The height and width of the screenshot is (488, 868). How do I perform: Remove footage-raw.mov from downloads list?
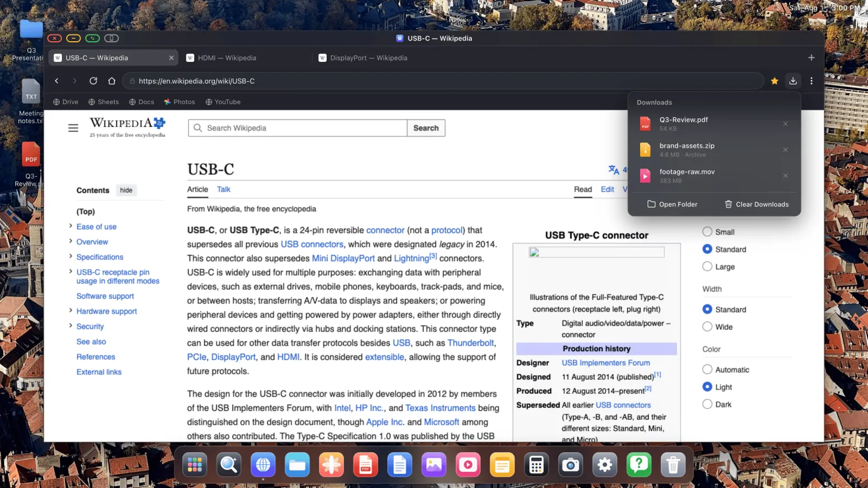pos(786,176)
